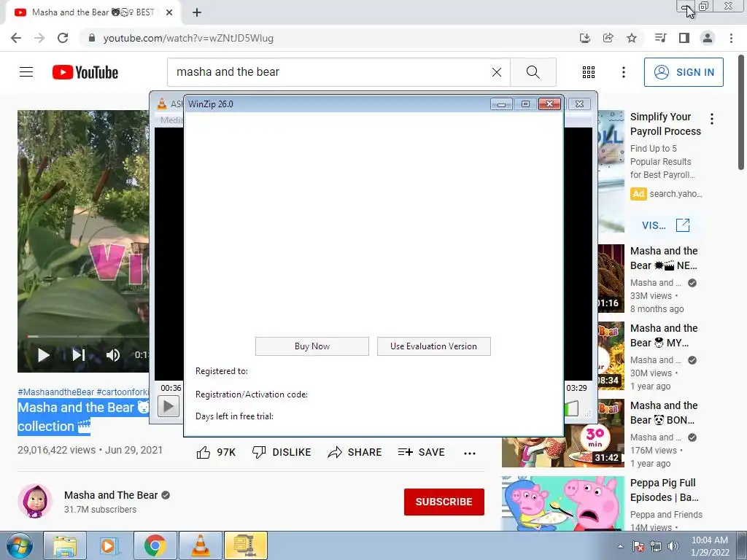Mute the YouTube player volume
Viewport: 747px width, 560px height.
(x=113, y=355)
